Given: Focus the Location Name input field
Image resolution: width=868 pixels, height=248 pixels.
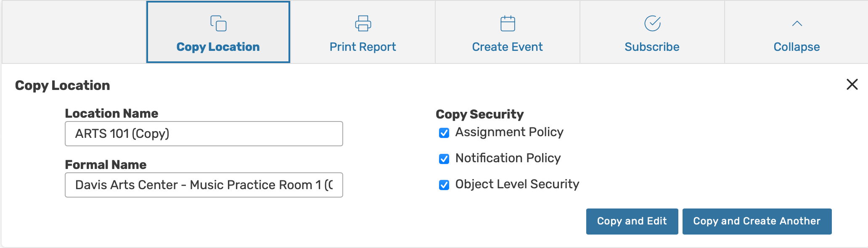Looking at the screenshot, I should [x=204, y=134].
